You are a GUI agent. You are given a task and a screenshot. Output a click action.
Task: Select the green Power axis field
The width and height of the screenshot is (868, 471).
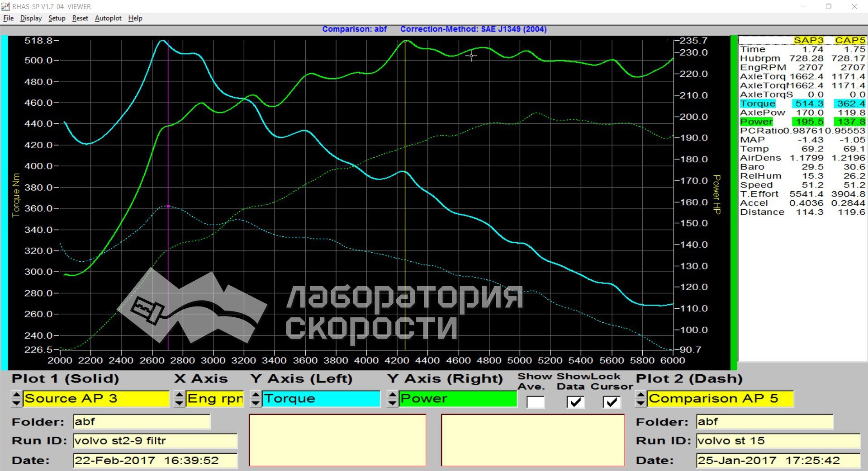click(x=458, y=399)
